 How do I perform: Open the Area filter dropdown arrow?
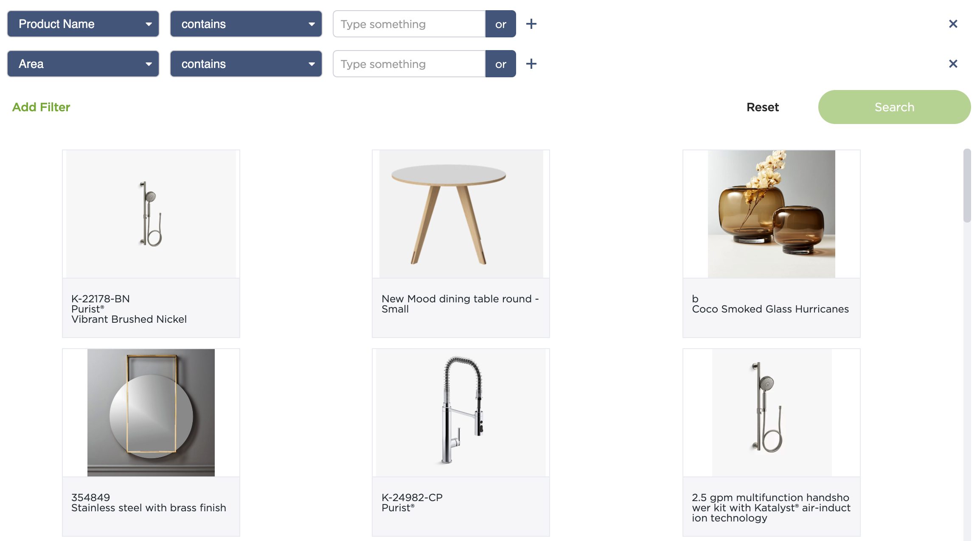click(x=149, y=64)
